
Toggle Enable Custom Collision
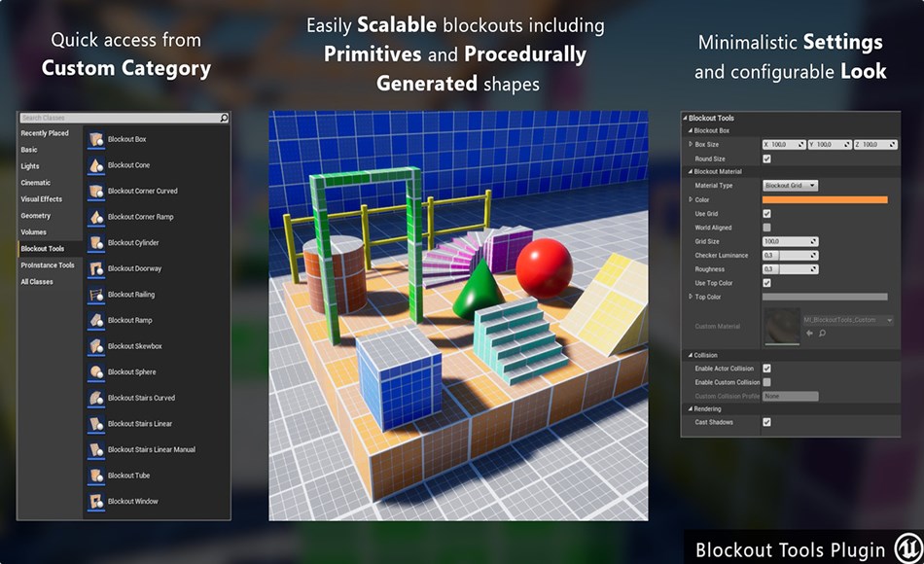[767, 381]
